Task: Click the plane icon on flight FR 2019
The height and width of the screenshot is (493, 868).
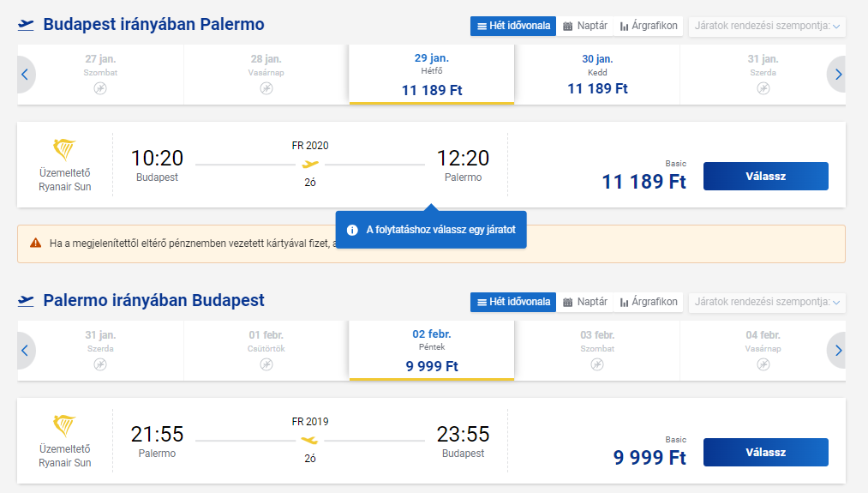Action: [x=310, y=441]
